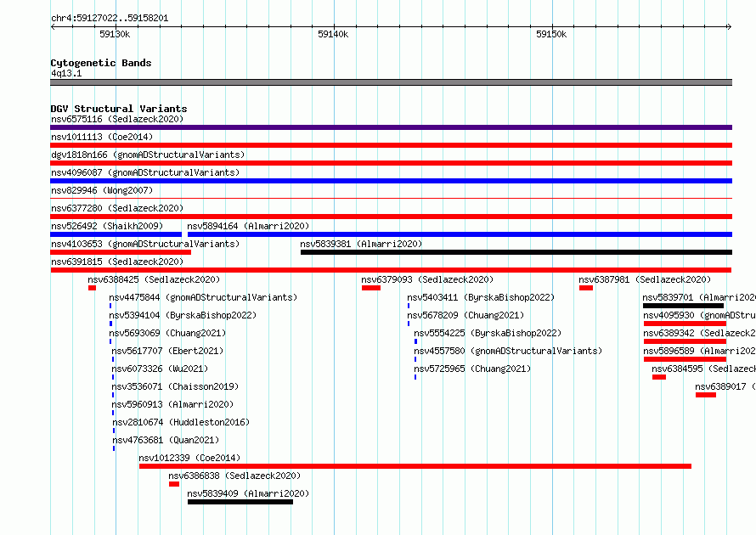Click the DGV Structural Variants track title
The image size is (756, 535).
(x=119, y=109)
